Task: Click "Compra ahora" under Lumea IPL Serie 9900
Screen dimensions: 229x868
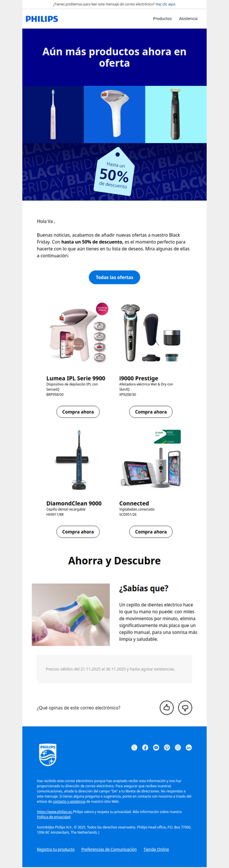Action: (78, 412)
